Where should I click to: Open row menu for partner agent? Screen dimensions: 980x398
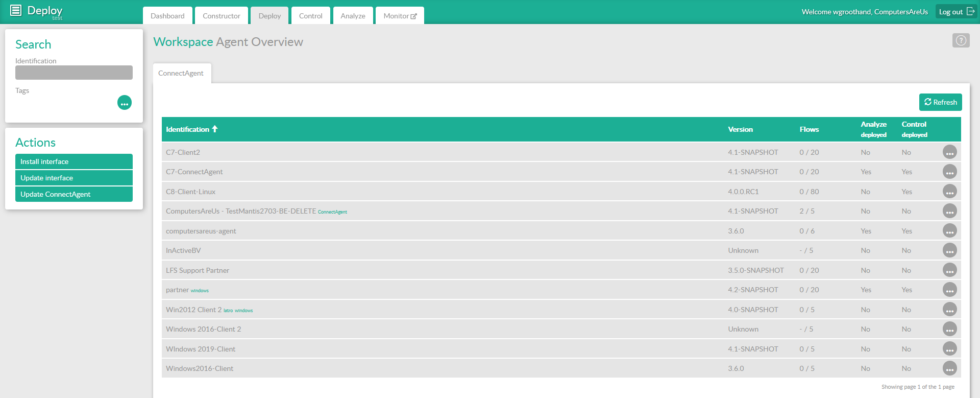pyautogui.click(x=949, y=290)
